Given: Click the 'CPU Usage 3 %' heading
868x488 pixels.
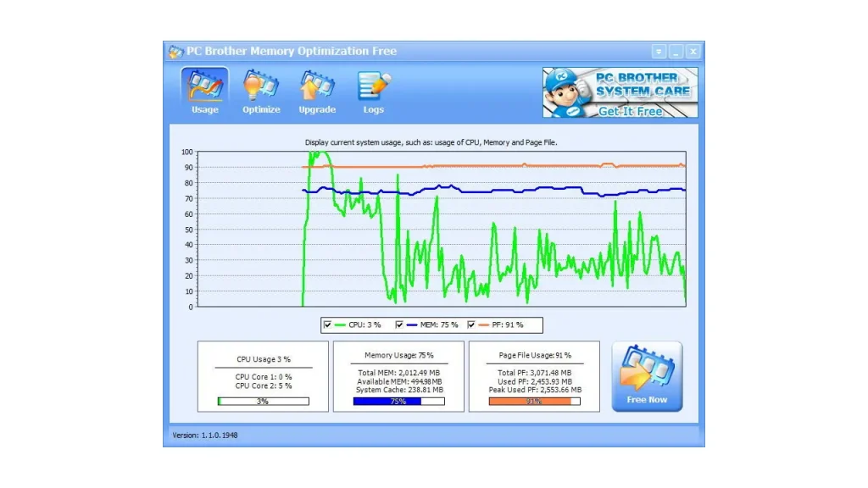Looking at the screenshot, I should click(264, 359).
